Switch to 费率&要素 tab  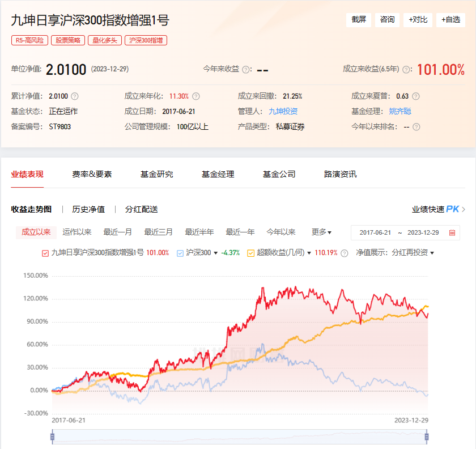92,175
